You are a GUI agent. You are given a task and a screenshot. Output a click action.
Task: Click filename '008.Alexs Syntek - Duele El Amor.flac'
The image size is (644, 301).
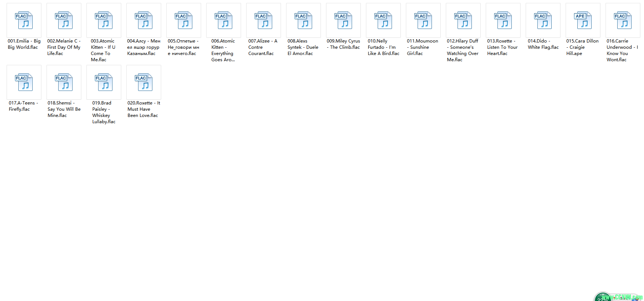303,47
